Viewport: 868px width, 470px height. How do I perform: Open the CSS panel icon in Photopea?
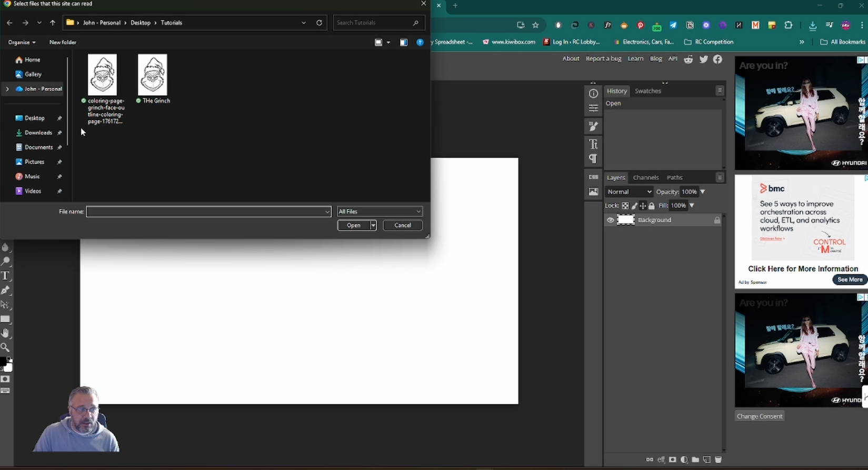(x=593, y=177)
